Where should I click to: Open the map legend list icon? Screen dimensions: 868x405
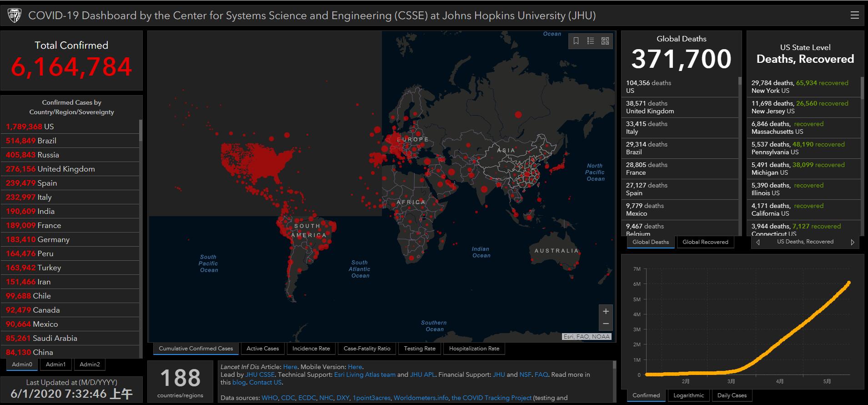(591, 41)
